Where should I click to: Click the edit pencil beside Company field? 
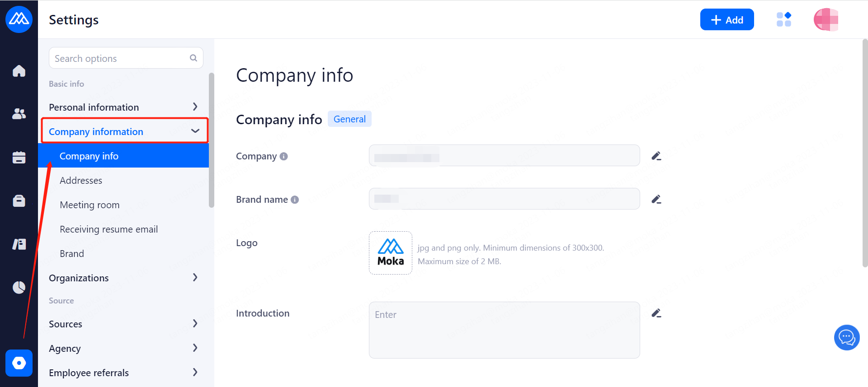[x=656, y=156]
